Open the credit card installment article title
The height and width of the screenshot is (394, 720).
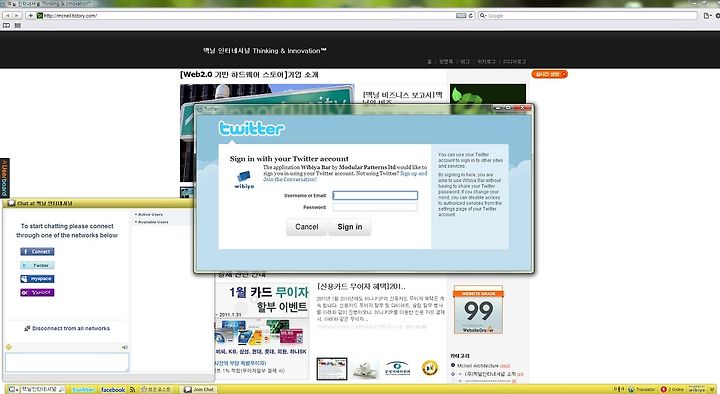point(361,287)
